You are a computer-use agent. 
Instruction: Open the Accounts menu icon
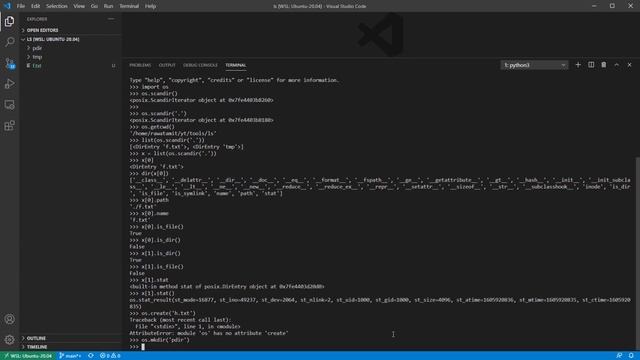9,319
